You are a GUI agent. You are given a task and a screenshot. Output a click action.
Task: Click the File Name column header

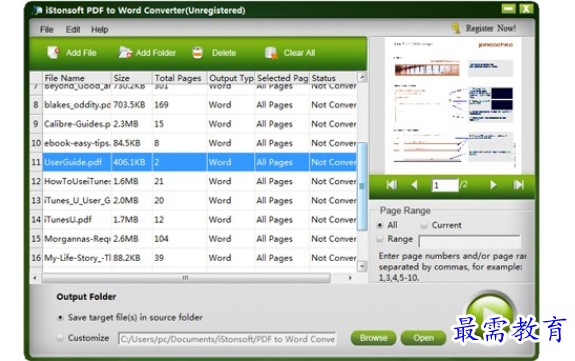[x=77, y=78]
